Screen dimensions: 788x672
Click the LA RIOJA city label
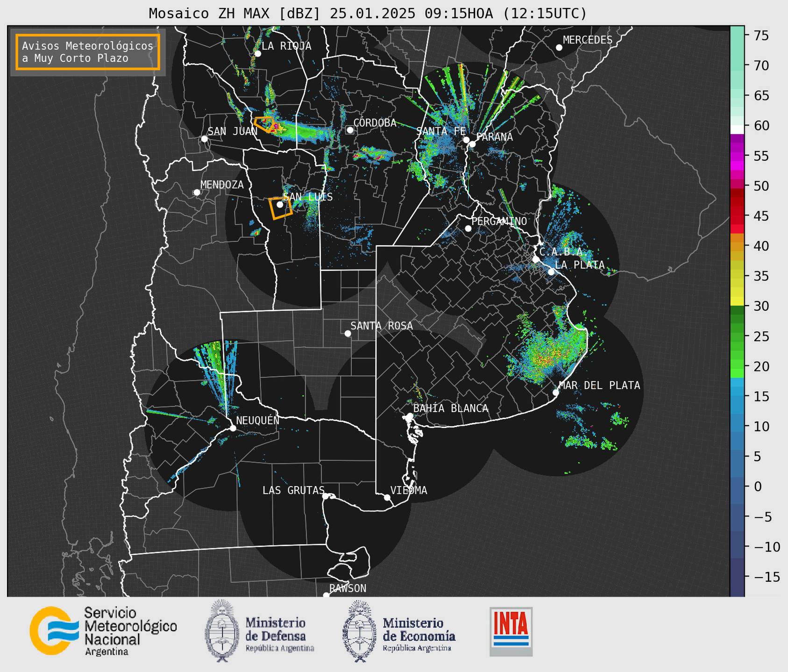click(286, 46)
